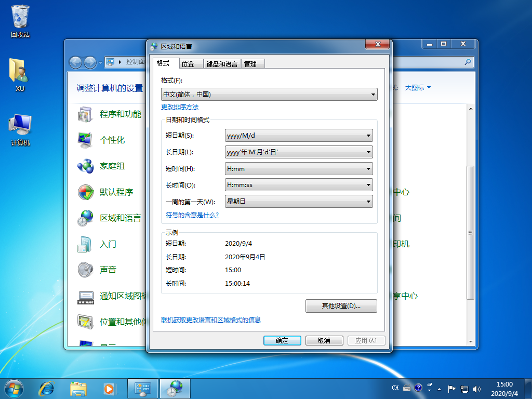Open the Long date (长日期) dropdown

click(299, 152)
